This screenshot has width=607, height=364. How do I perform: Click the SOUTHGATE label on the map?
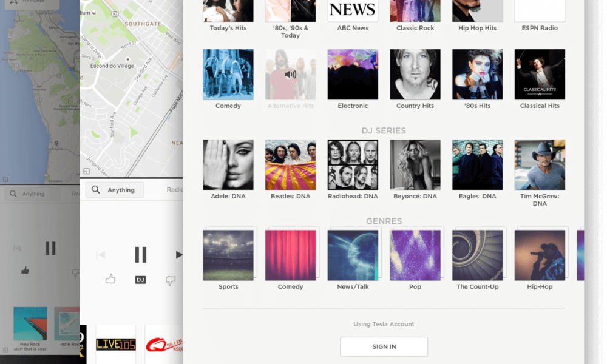pyautogui.click(x=143, y=24)
